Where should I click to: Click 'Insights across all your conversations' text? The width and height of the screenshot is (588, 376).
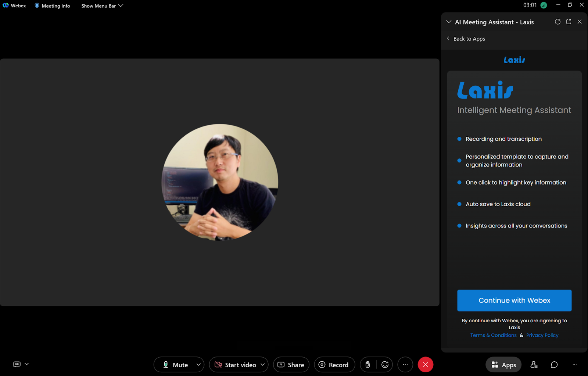point(516,226)
